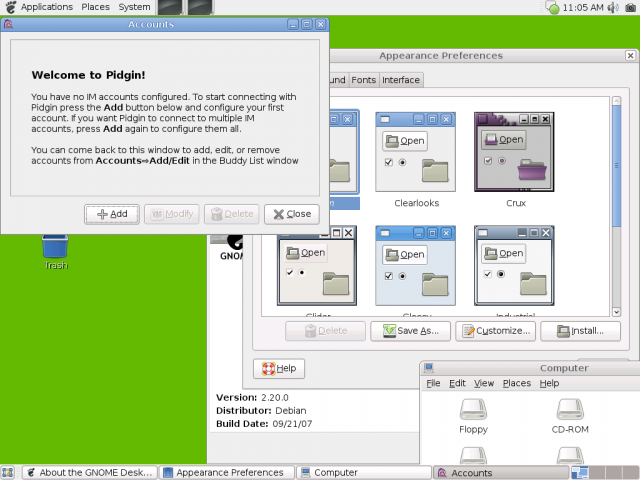Switch to Computer taskbar entry
Screen dimensions: 640x480
tap(364, 473)
